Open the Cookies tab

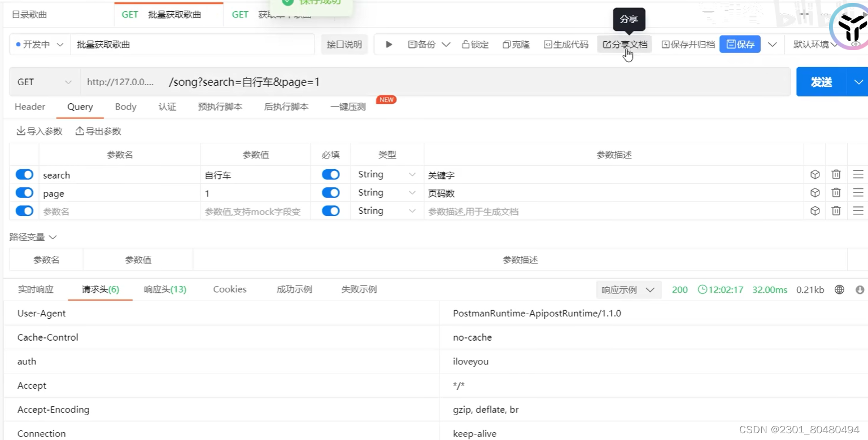click(x=230, y=289)
